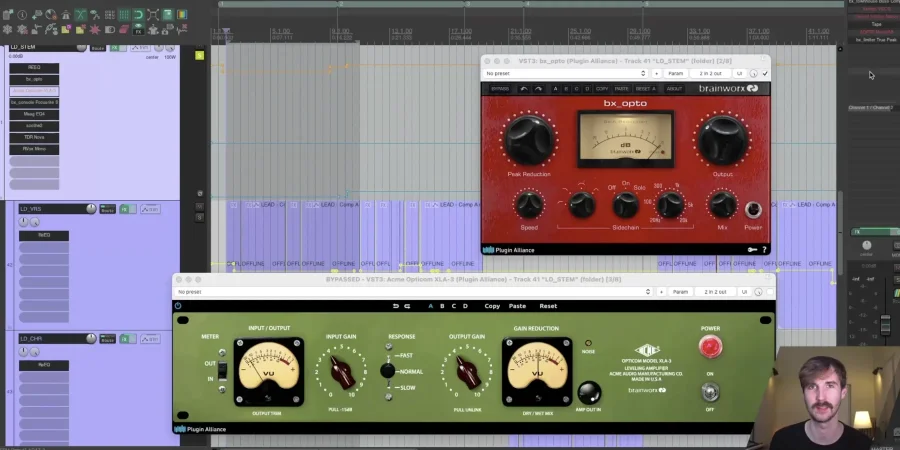Toggle the enable checkmark in bx_opto window
The image size is (900, 450).
click(765, 73)
